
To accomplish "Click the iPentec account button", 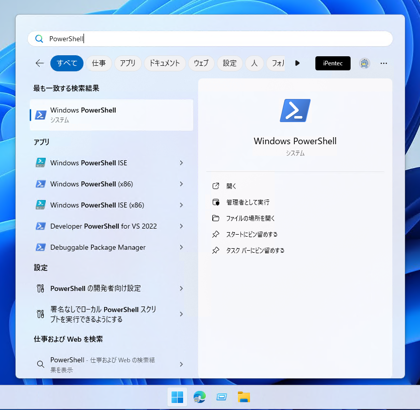I will tap(333, 63).
